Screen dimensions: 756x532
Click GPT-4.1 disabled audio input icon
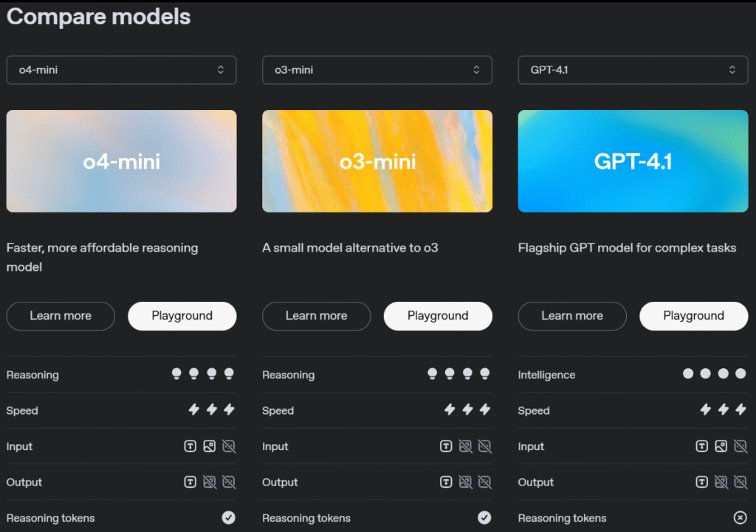pyautogui.click(x=740, y=446)
